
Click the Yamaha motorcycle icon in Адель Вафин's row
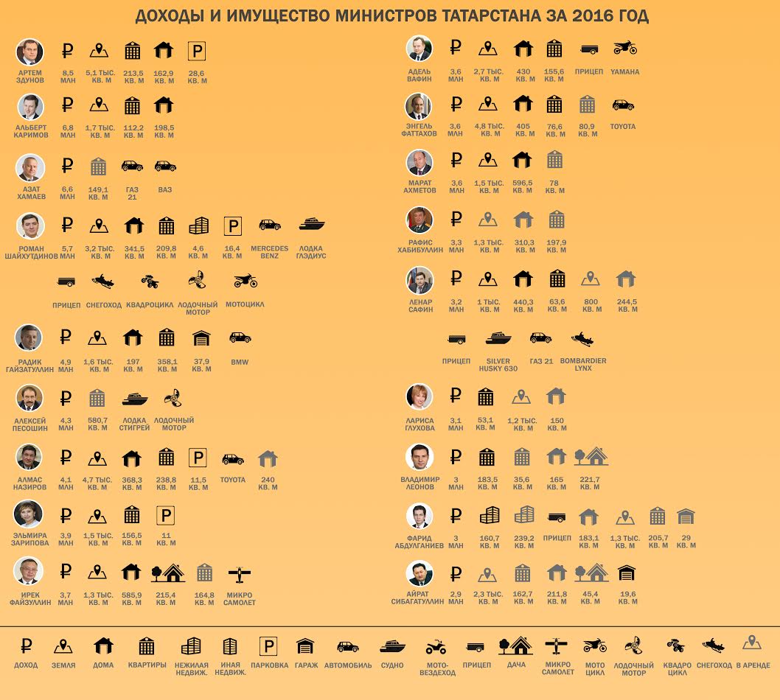[624, 49]
